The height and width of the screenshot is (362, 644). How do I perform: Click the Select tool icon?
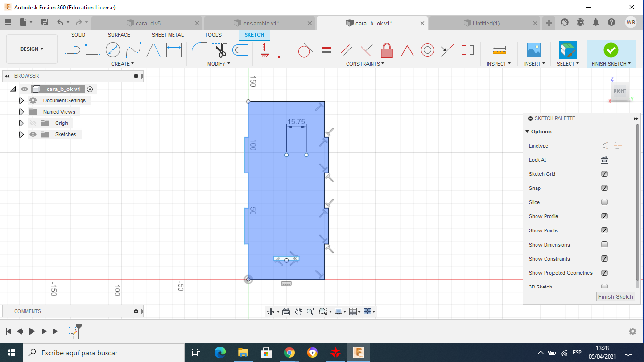pos(568,49)
